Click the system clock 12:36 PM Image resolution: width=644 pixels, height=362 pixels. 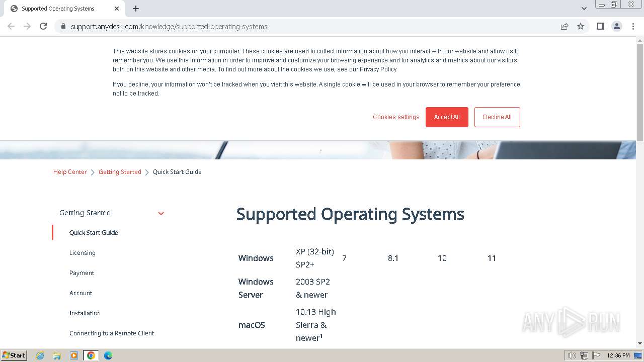(x=618, y=355)
